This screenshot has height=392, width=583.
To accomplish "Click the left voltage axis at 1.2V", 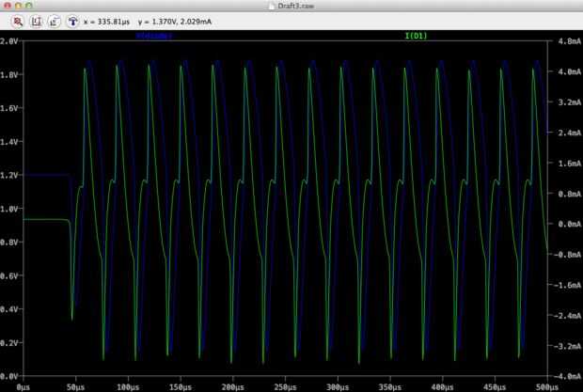I will 10,175.
